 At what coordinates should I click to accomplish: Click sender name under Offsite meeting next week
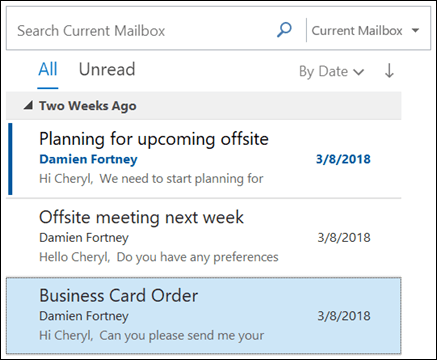84,238
